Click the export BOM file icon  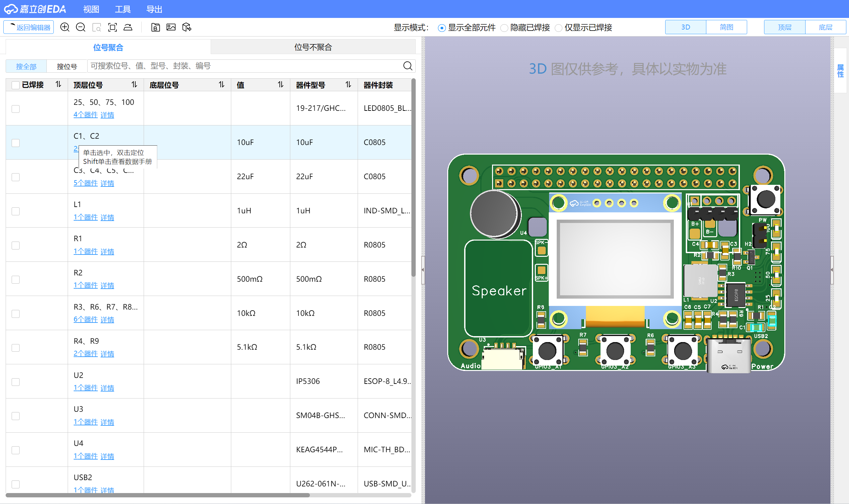tap(155, 27)
